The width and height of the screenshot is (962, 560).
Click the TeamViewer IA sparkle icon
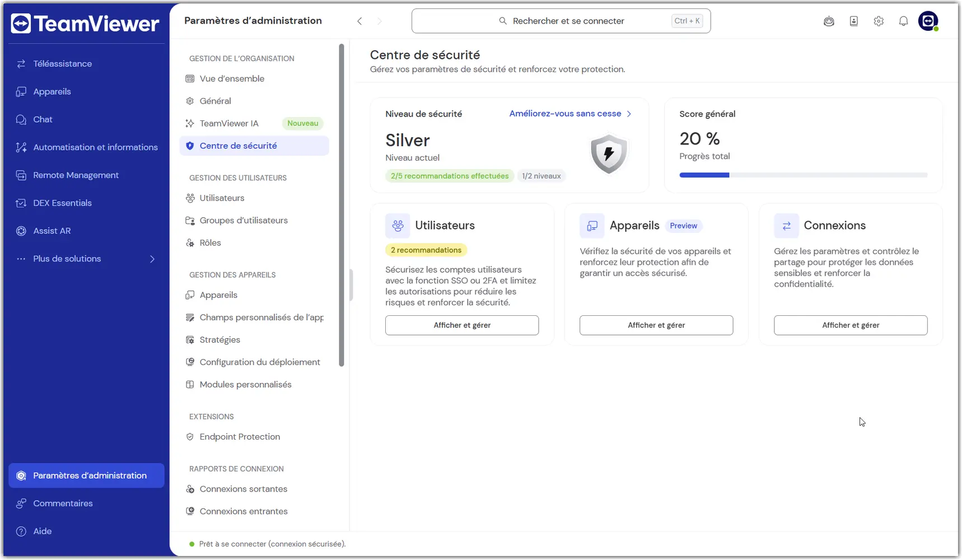point(190,123)
